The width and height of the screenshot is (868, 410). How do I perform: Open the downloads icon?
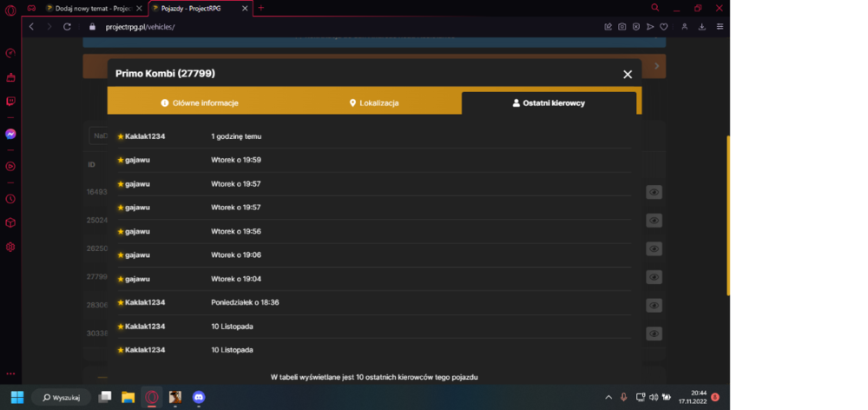[702, 27]
